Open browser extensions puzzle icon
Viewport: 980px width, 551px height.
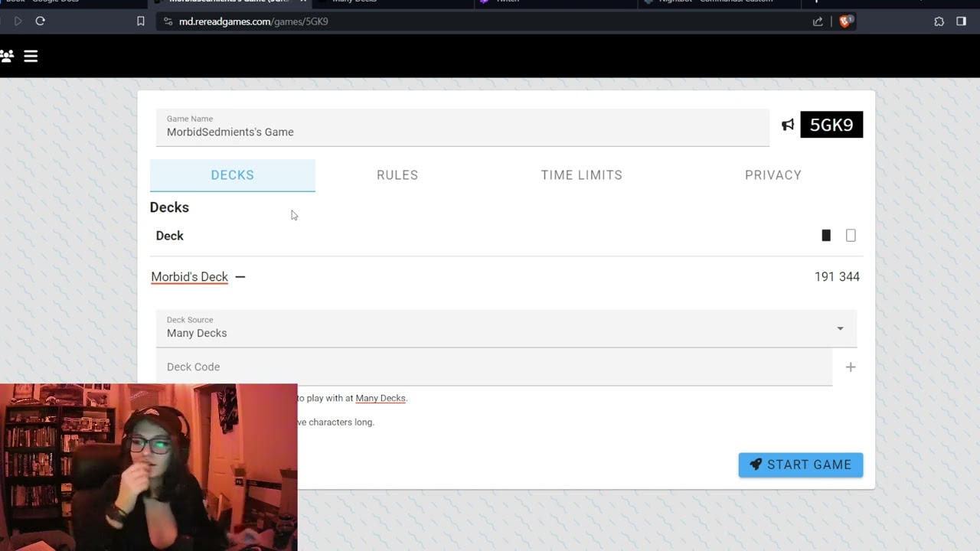[939, 21]
